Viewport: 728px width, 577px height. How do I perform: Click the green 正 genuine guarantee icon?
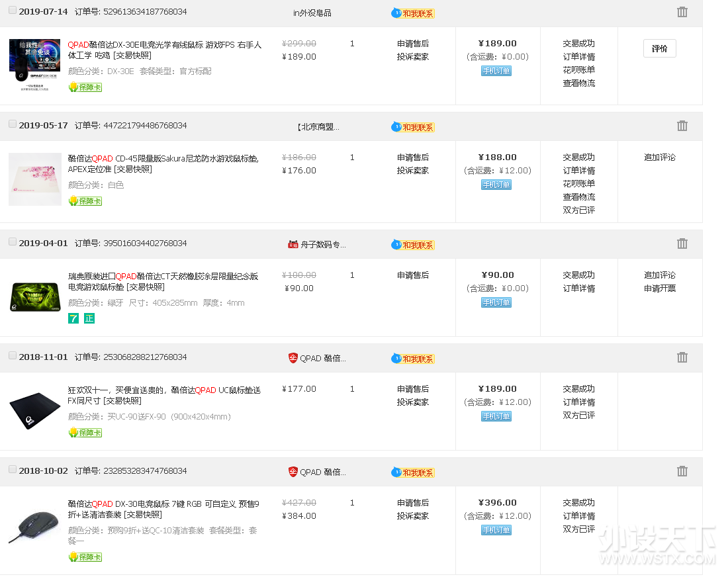coord(89,318)
